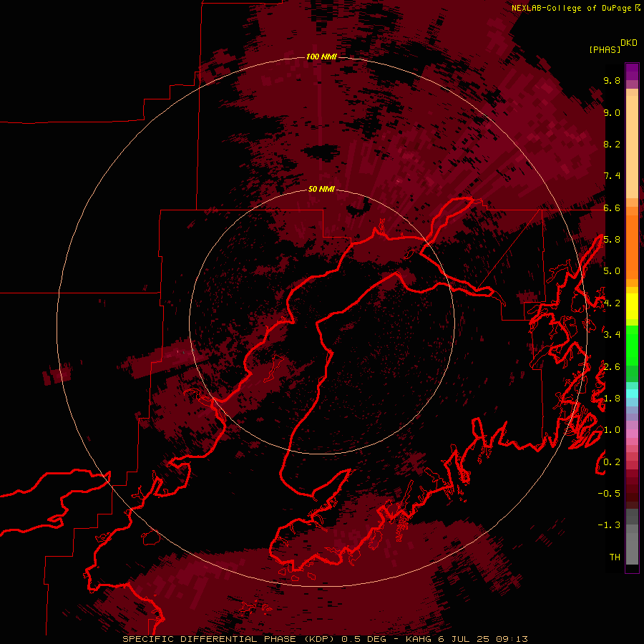Screen dimensions: 644x644
Task: Click the 100 NMI range ring label
Action: pyautogui.click(x=321, y=57)
